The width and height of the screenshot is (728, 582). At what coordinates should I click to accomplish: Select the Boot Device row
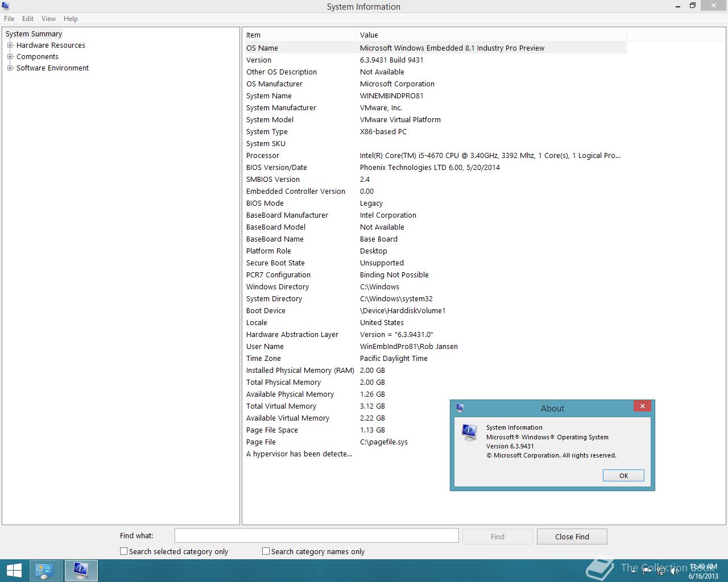point(436,310)
